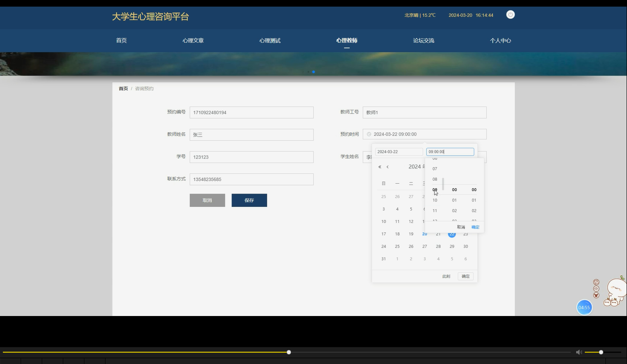This screenshot has height=364, width=627.
Task: Click the previous-month arrow in calendar
Action: click(388, 167)
